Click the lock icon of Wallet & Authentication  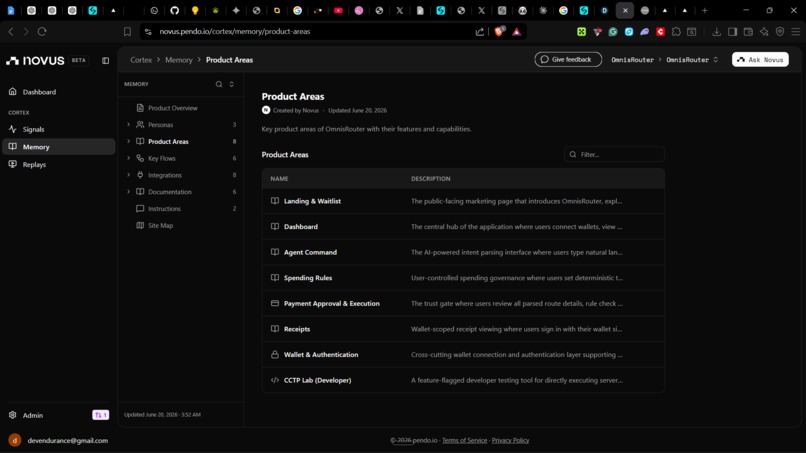click(x=275, y=354)
